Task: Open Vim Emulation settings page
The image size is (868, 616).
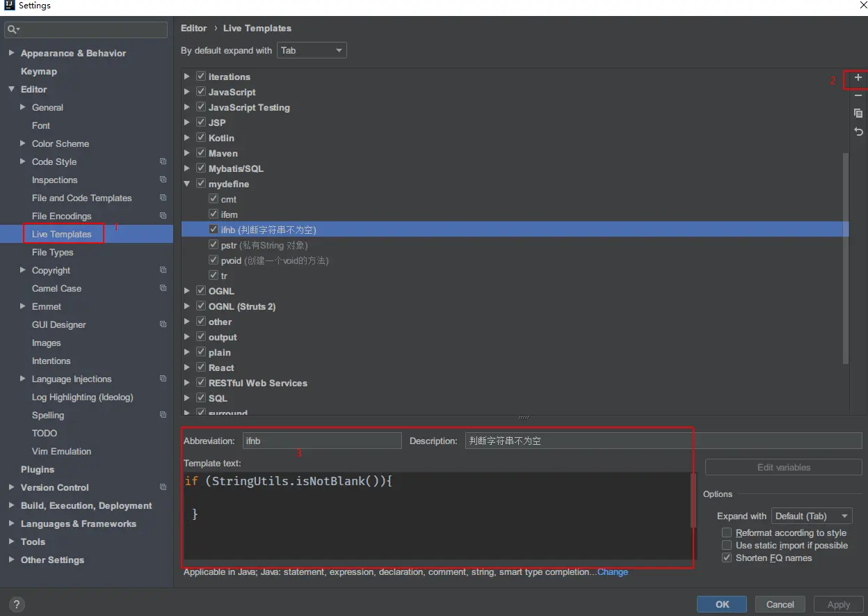Action: tap(61, 451)
